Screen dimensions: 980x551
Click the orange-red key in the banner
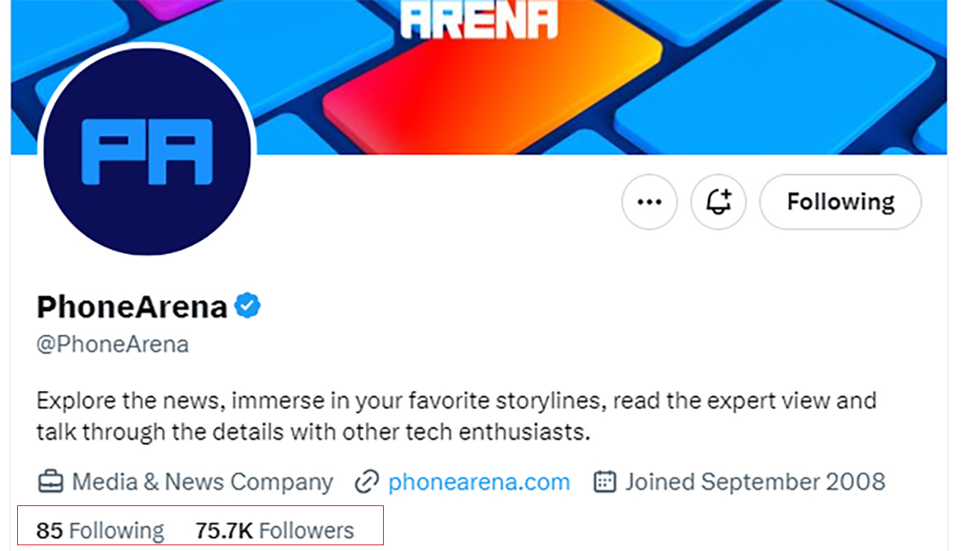tap(490, 82)
